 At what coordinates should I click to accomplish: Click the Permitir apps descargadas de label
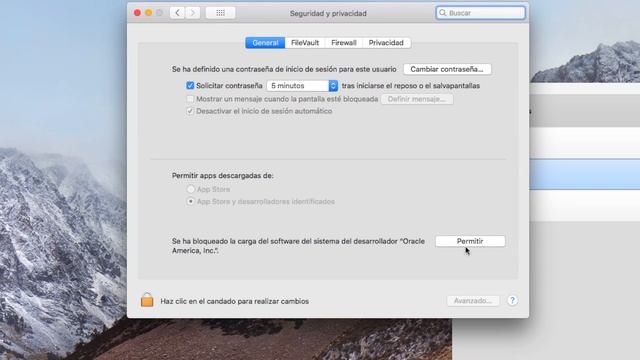click(x=222, y=176)
